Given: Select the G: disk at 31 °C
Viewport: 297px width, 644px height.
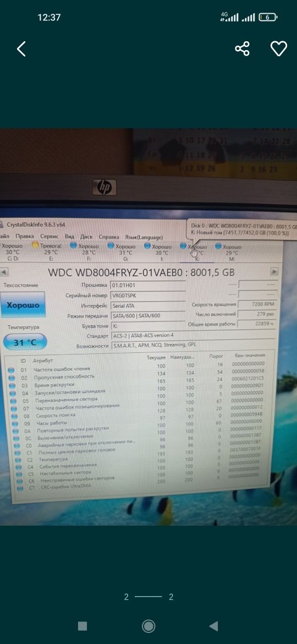Looking at the screenshot, I should tap(122, 252).
